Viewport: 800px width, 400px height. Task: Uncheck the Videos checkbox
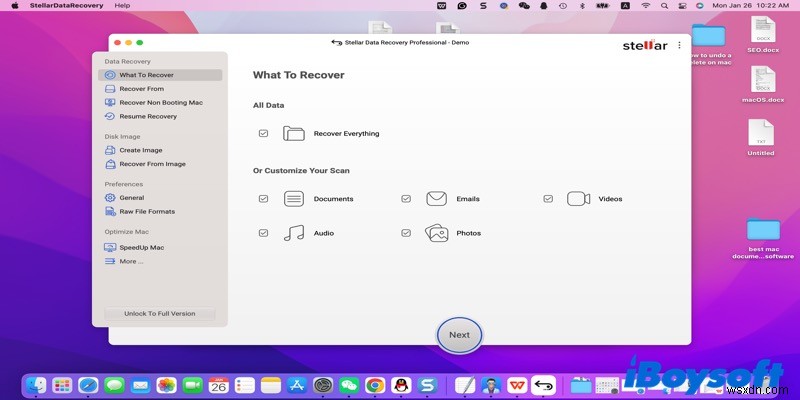(x=548, y=199)
